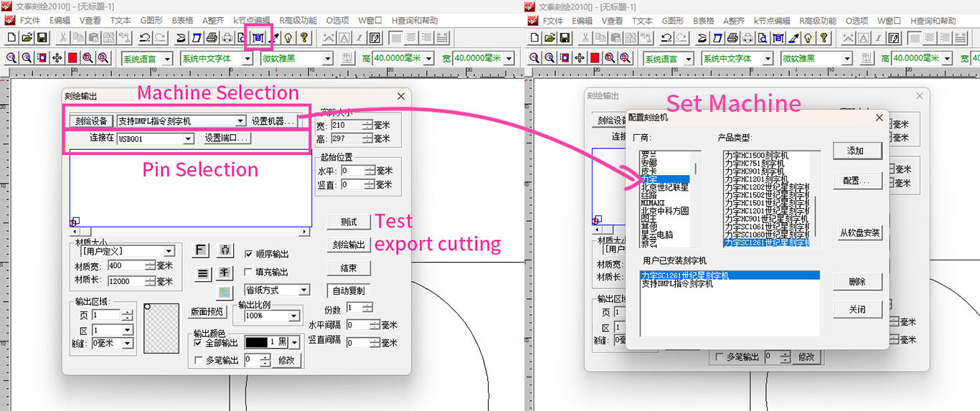Tick 多笔输出 checkbox in right window
This screenshot has width=980, height=411.
(x=720, y=356)
